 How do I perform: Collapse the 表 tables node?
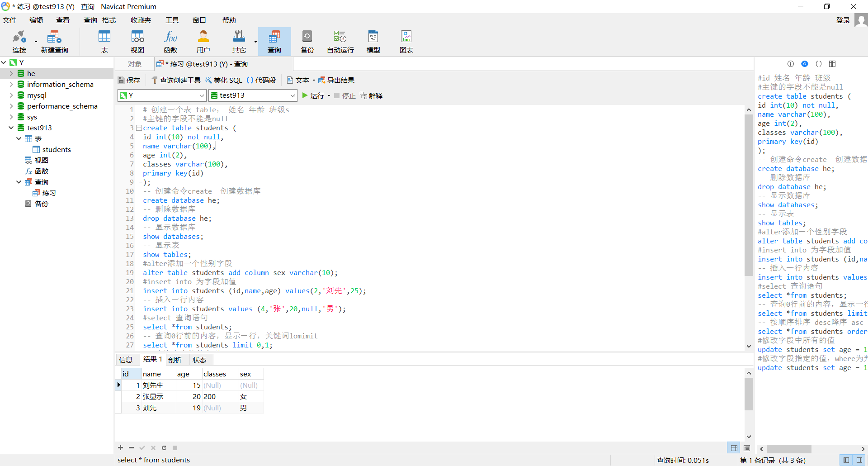click(19, 138)
